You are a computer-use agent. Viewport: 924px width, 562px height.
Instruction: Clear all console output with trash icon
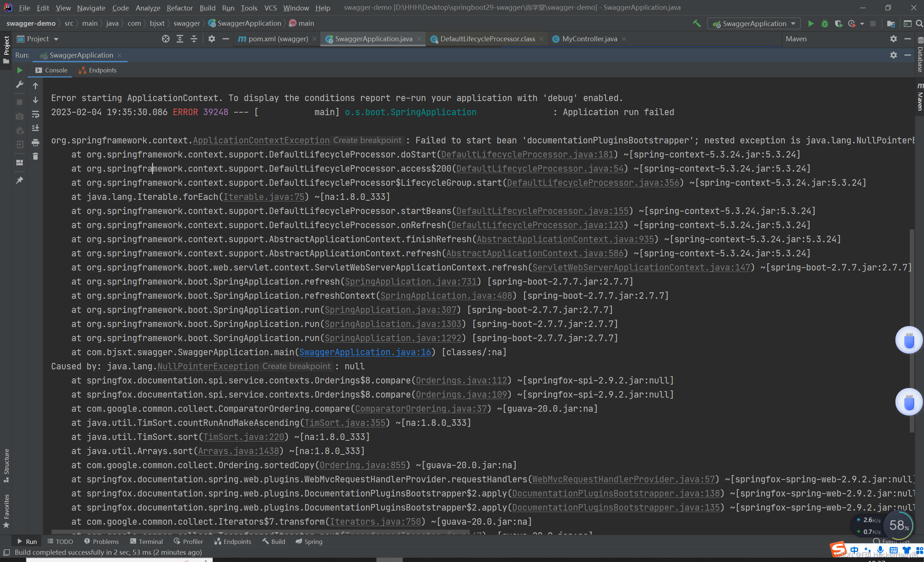tap(35, 156)
